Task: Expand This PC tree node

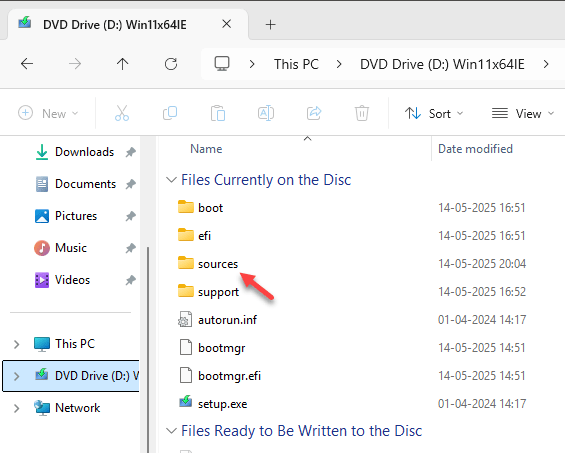Action: pyautogui.click(x=17, y=344)
